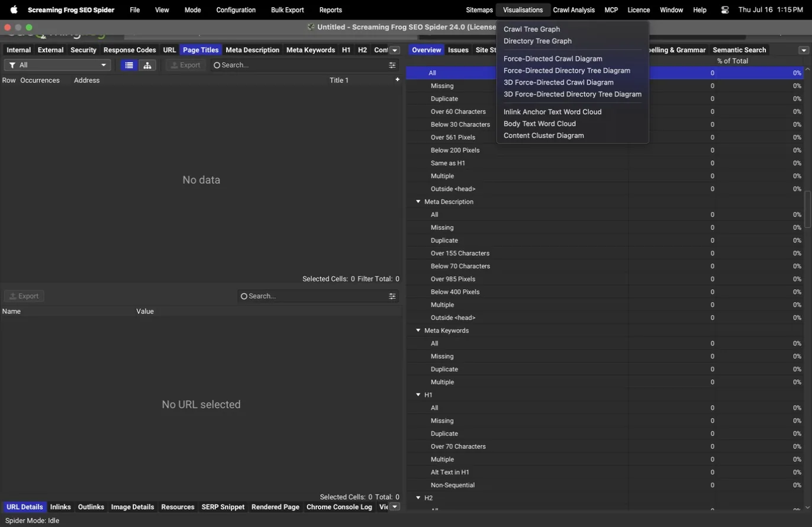Sort by the Title 1 column header
Screen dimensions: 812x527
point(339,80)
